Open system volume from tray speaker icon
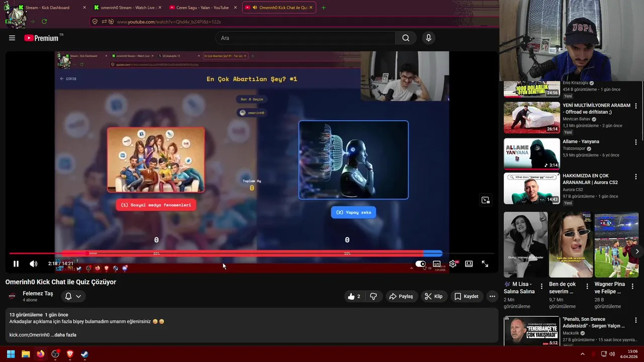The height and width of the screenshot is (362, 644). [x=612, y=354]
